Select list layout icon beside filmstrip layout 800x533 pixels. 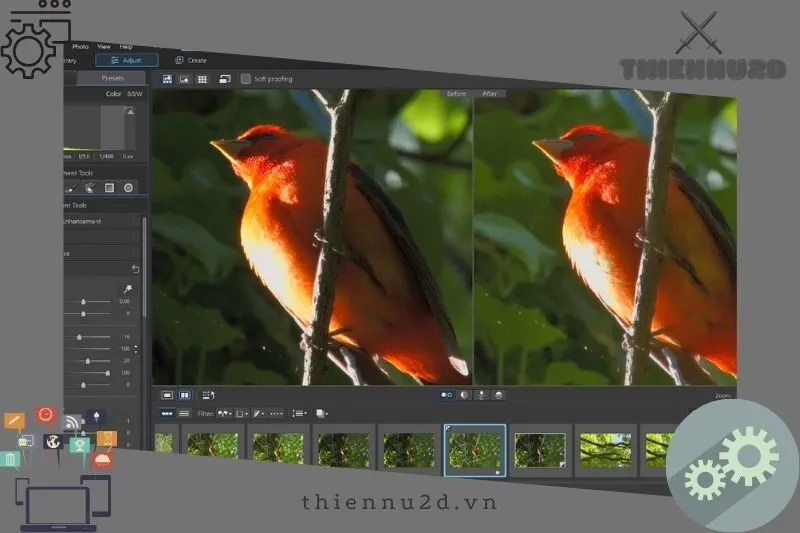pos(184,414)
